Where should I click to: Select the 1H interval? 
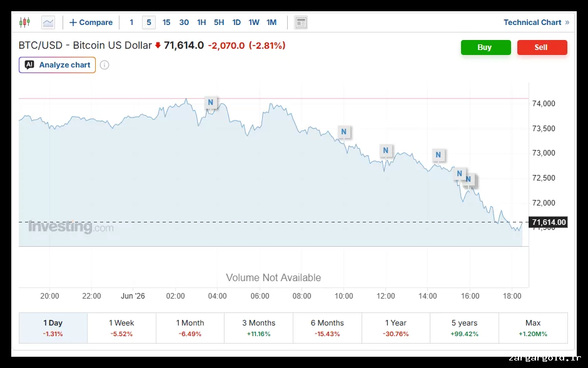[201, 22]
